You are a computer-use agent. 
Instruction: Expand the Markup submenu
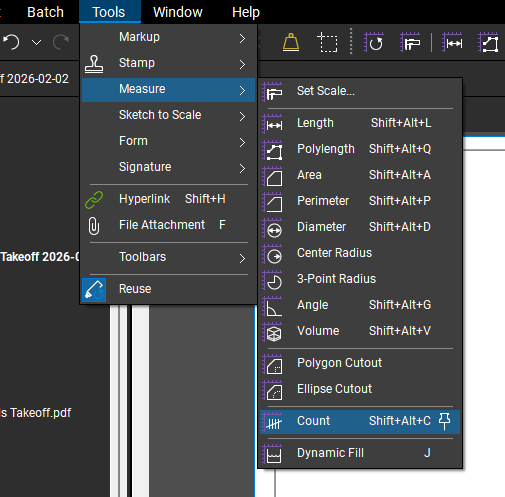click(x=168, y=37)
